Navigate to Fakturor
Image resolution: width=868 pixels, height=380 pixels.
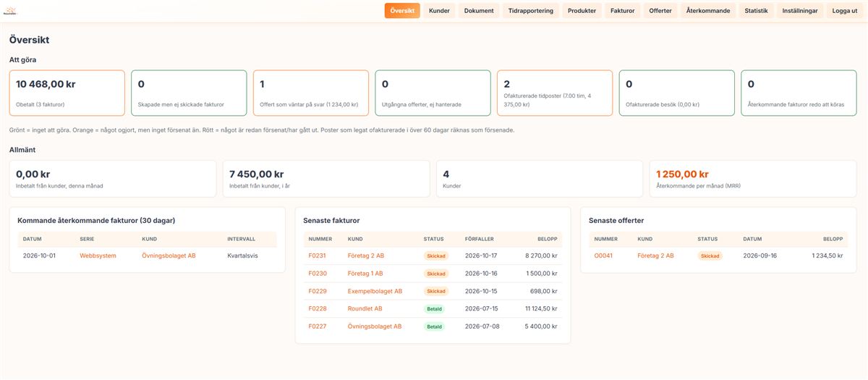623,11
